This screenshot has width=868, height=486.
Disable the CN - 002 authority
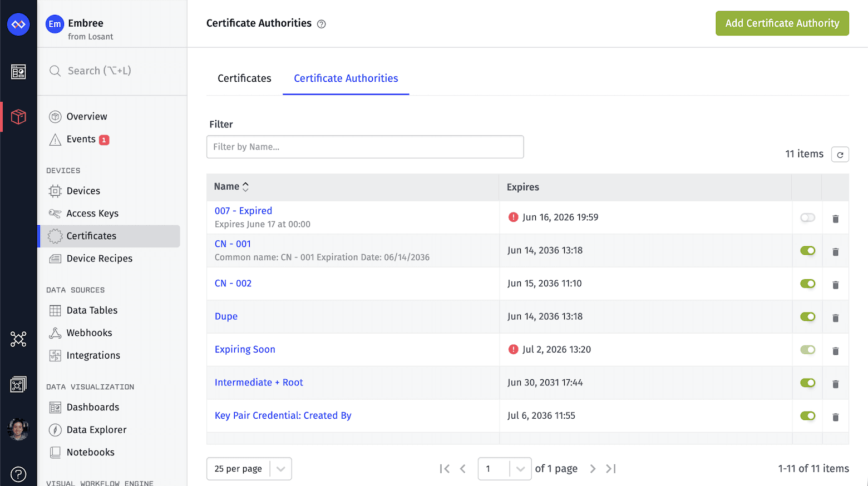(x=807, y=284)
